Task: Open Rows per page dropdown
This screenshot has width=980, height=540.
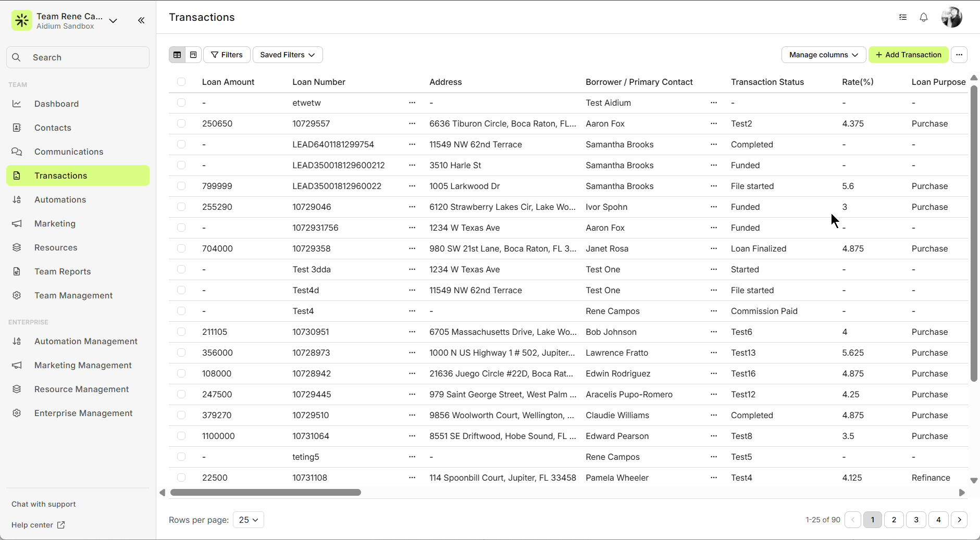Action: (x=249, y=520)
